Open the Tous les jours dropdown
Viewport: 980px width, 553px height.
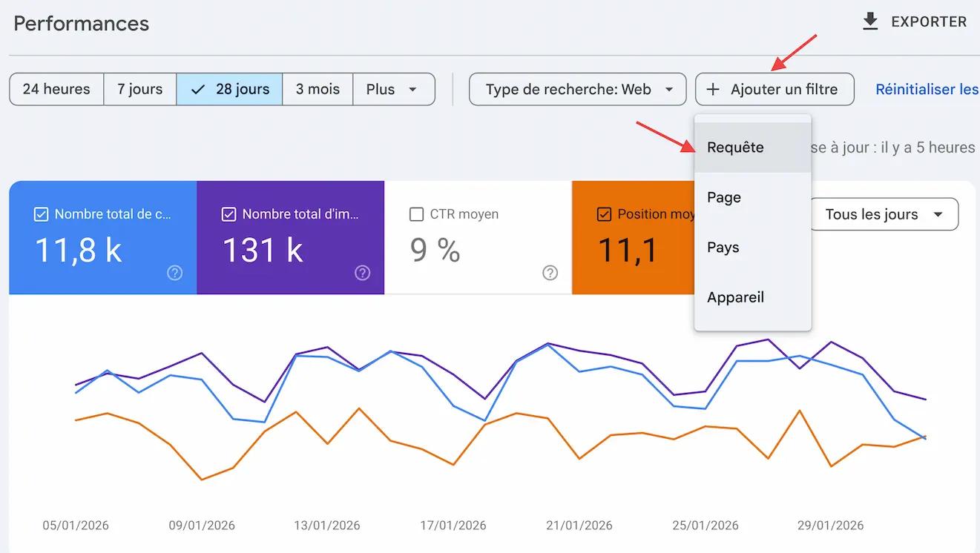(884, 214)
